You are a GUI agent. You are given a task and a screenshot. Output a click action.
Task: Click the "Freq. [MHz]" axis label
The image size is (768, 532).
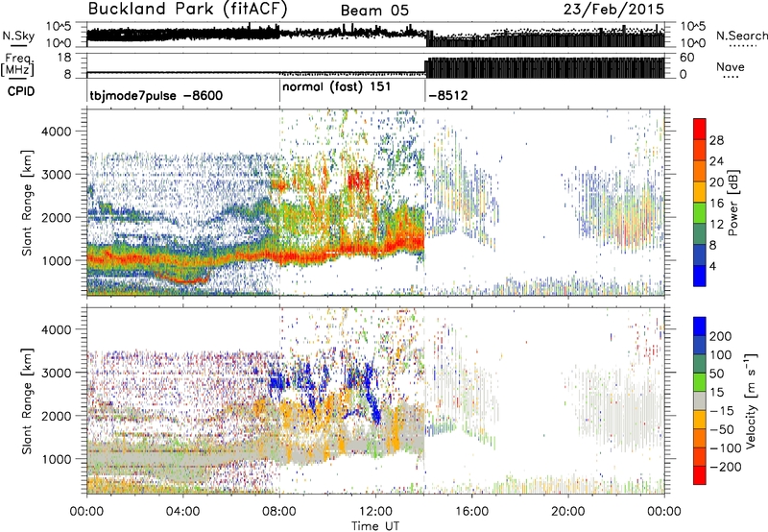click(x=19, y=65)
